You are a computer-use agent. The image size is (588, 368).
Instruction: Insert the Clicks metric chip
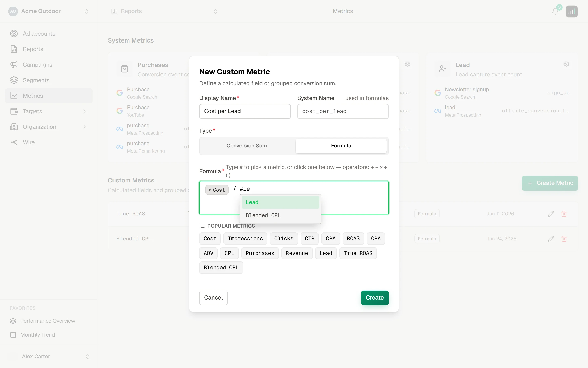click(284, 239)
